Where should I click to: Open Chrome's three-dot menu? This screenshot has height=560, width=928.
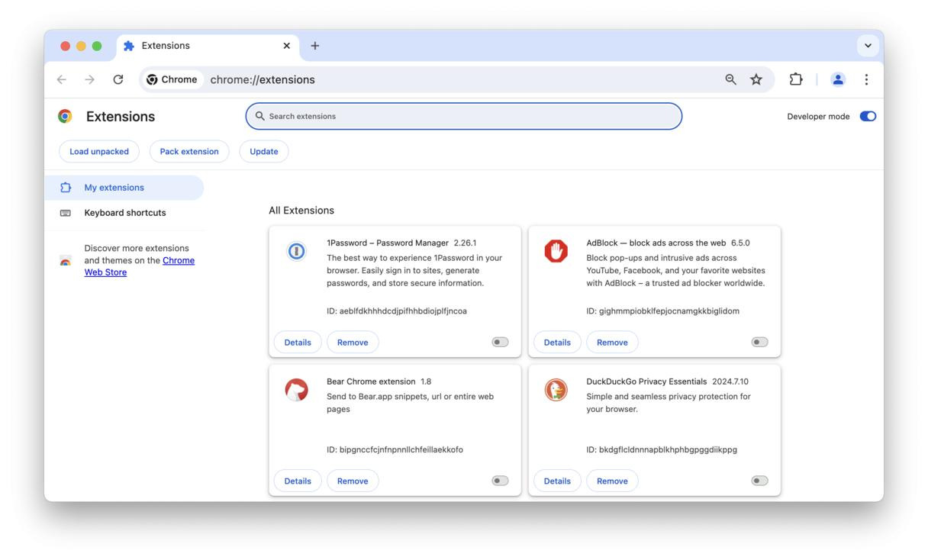coord(866,79)
